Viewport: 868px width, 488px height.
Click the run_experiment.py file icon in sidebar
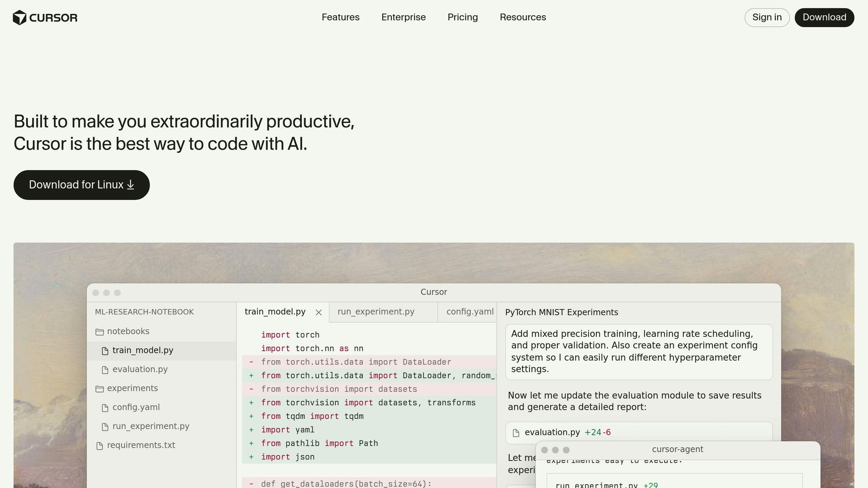105,427
